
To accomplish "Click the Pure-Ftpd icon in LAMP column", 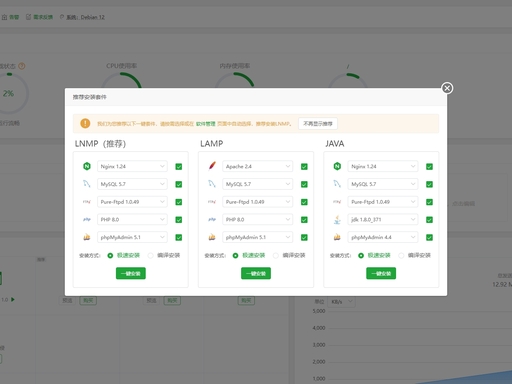I will point(212,202).
